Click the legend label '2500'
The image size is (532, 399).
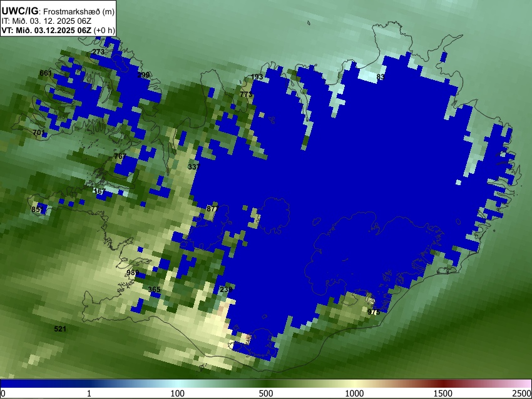[x=522, y=393]
